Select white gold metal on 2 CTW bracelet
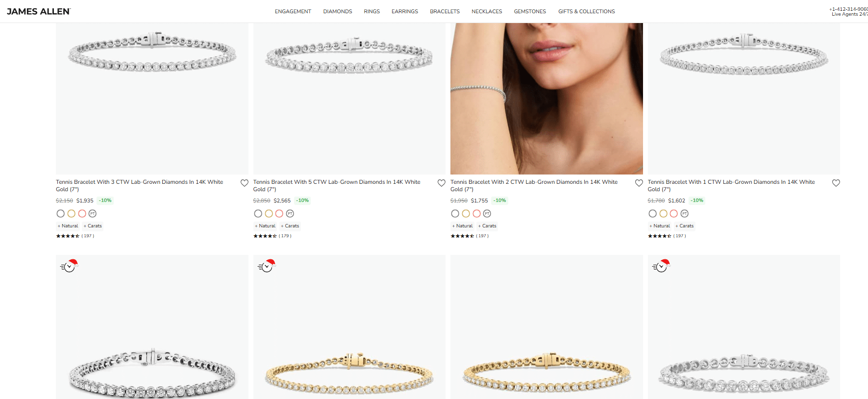Image resolution: width=868 pixels, height=399 pixels. (x=455, y=213)
